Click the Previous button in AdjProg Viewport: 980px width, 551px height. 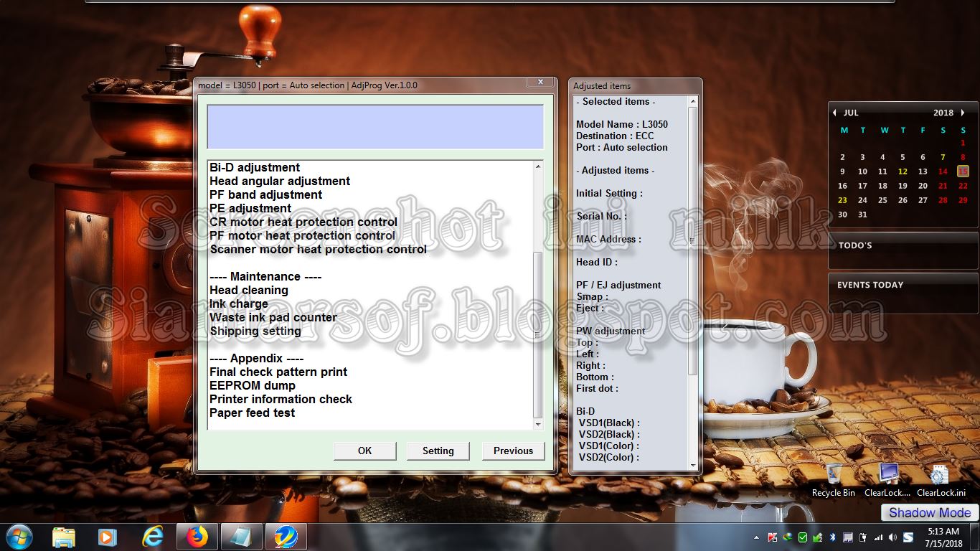pyautogui.click(x=513, y=451)
